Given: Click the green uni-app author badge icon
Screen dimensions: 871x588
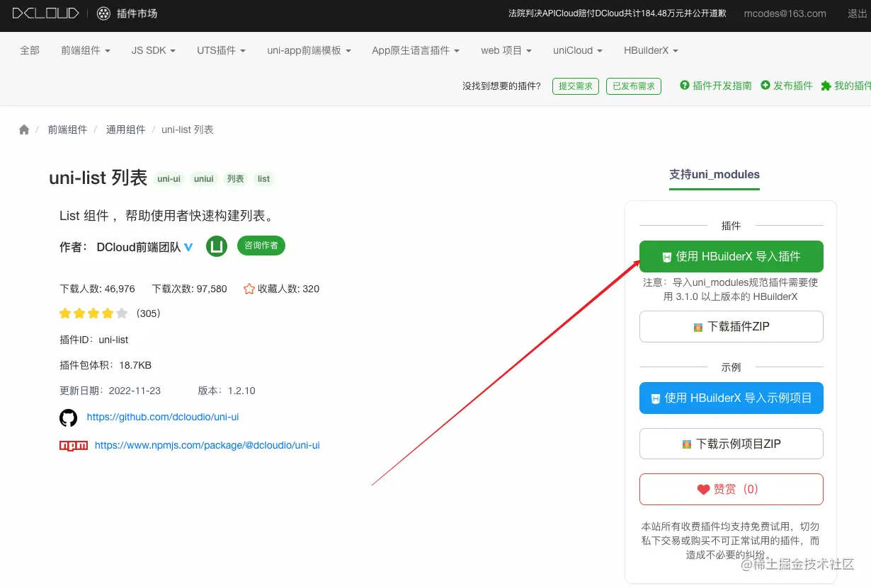Looking at the screenshot, I should point(216,246).
